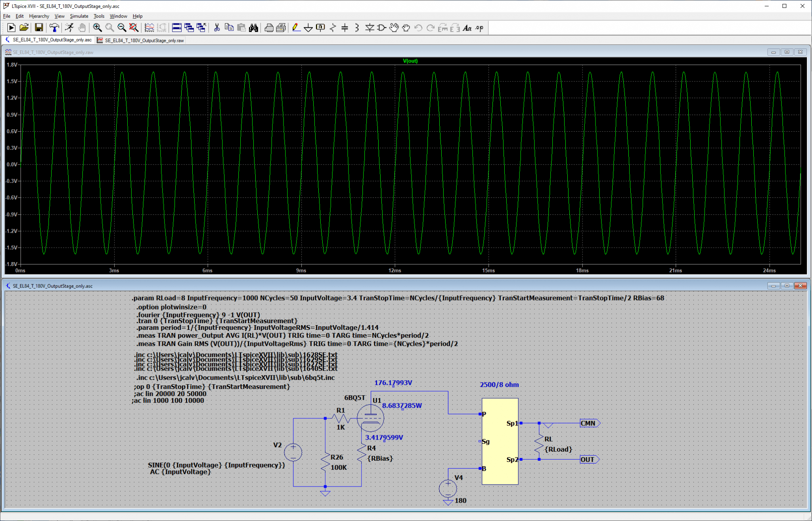
Task: Tile windows horizontally from the toolbar
Action: tap(177, 27)
